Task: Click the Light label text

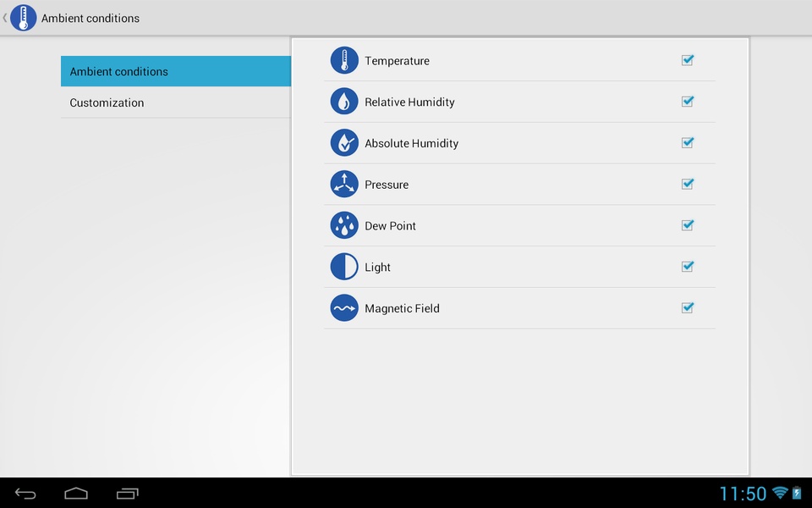Action: pos(377,268)
